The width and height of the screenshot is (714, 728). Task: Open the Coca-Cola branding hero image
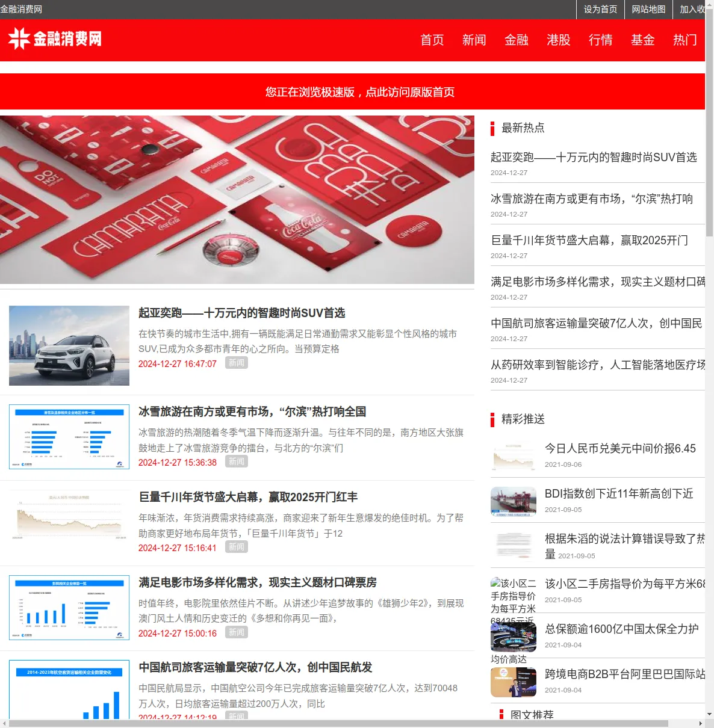point(237,200)
